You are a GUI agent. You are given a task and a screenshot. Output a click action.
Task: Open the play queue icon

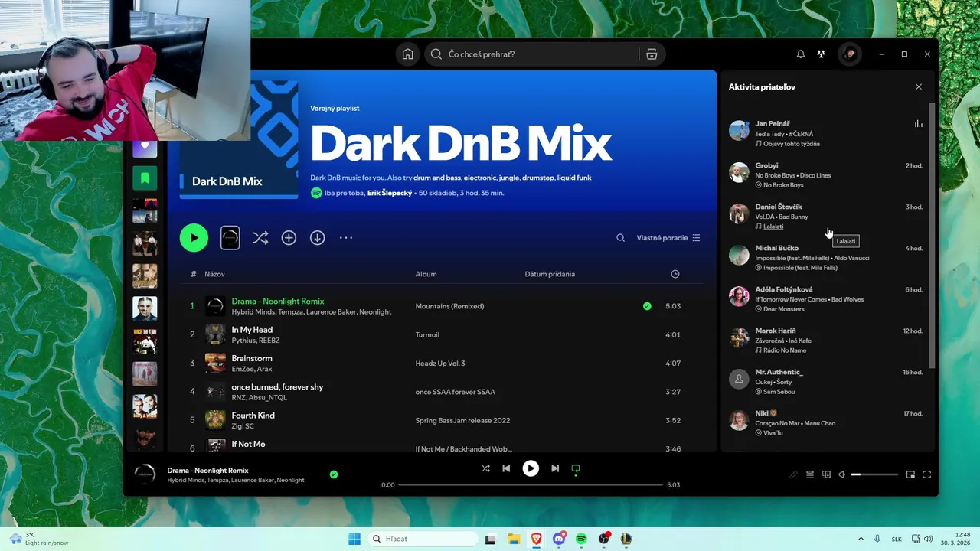tap(810, 474)
